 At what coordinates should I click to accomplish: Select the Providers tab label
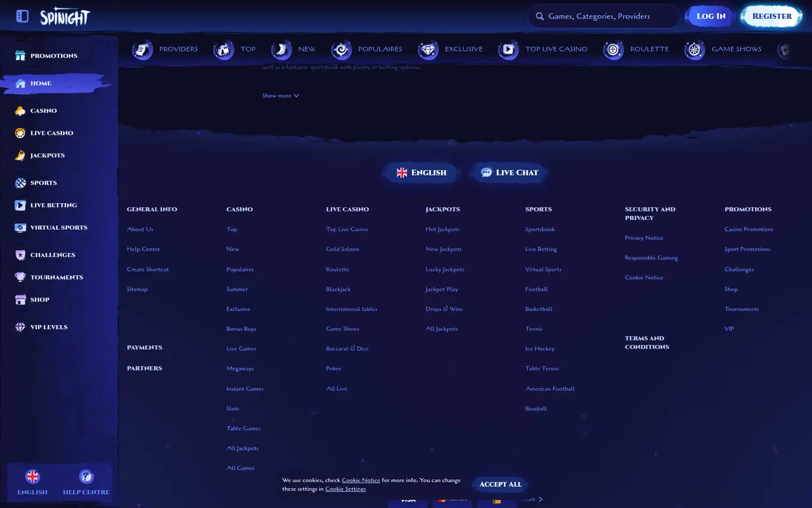pos(178,49)
